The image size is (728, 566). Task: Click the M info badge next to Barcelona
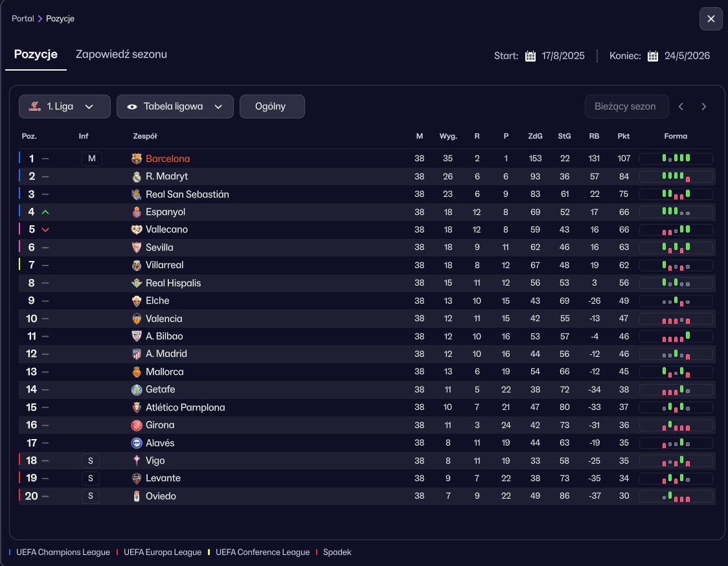coord(91,159)
